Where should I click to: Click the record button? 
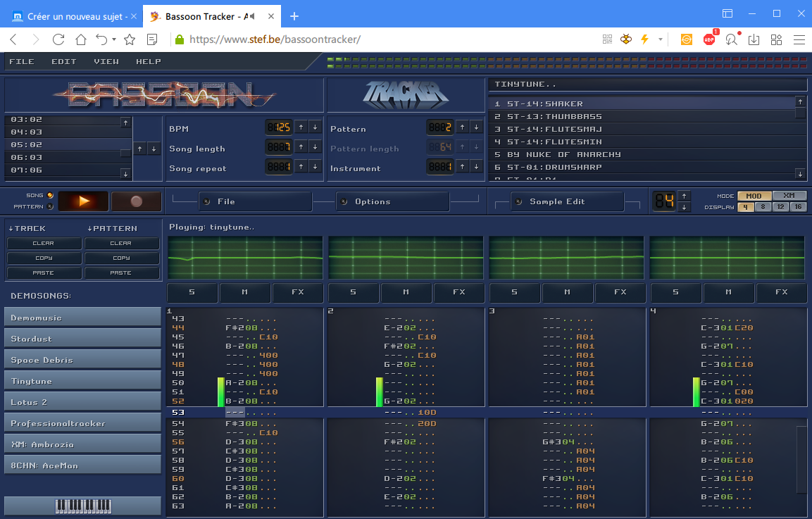136,201
